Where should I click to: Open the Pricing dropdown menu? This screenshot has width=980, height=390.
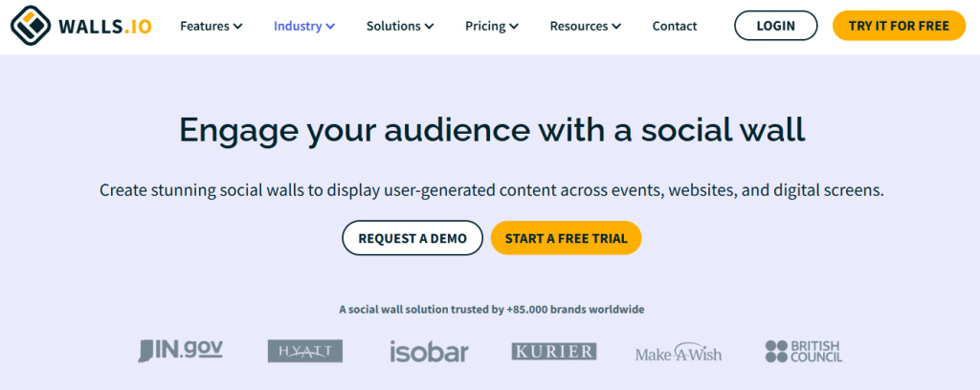coord(491,26)
